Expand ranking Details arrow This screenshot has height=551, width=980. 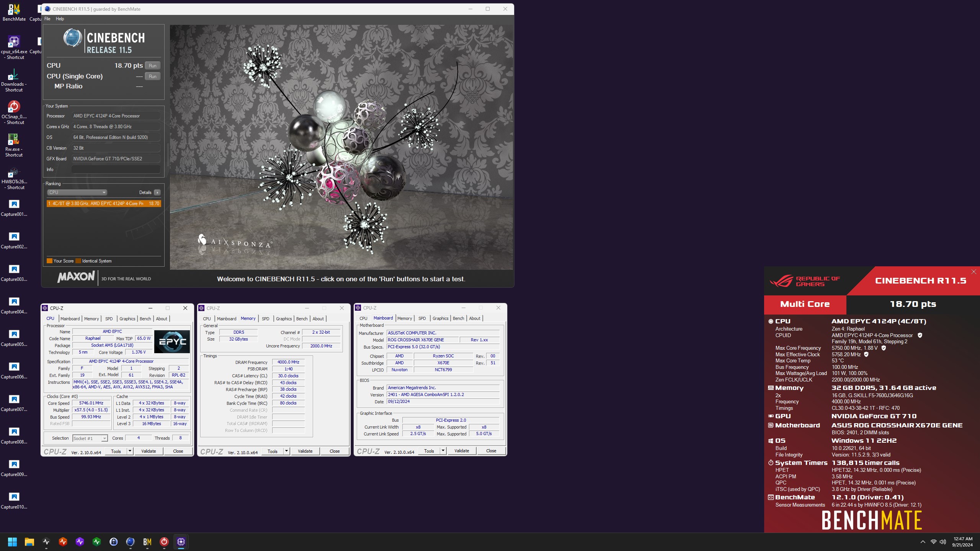(x=157, y=192)
